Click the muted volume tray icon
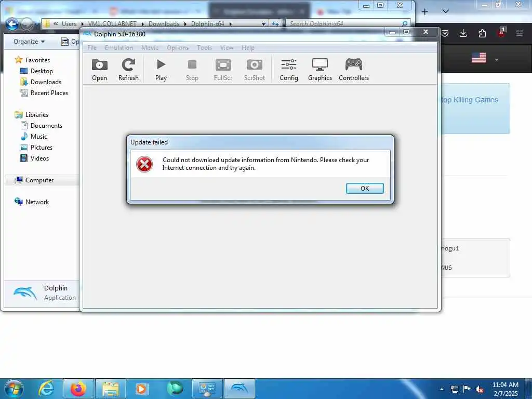Screen dimensions: 532x399 tap(480, 389)
